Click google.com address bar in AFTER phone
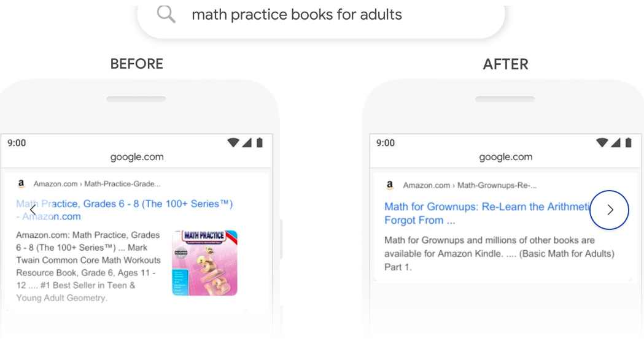 click(506, 157)
